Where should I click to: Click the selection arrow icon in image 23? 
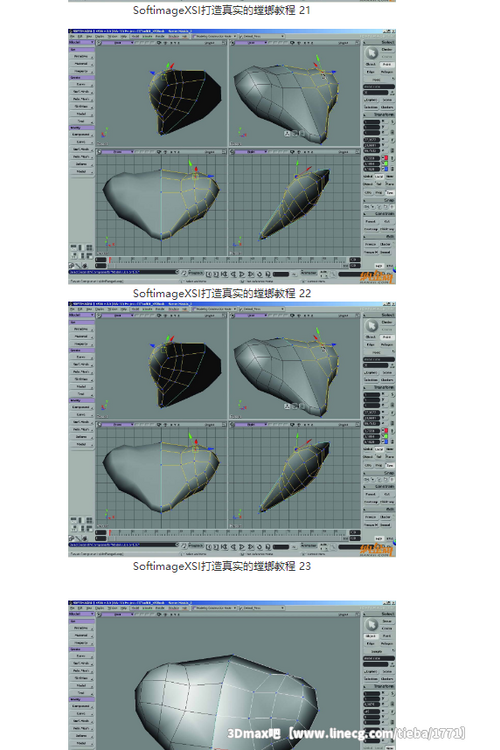point(371,326)
